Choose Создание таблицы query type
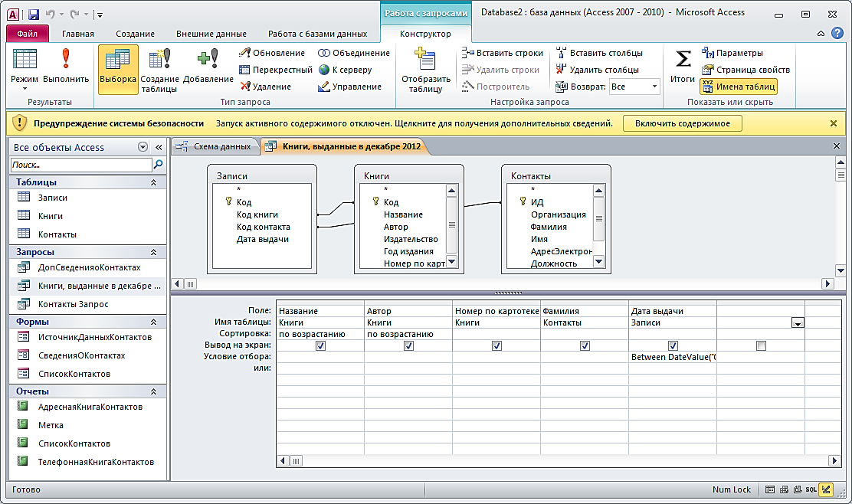The height and width of the screenshot is (504, 852). click(159, 70)
